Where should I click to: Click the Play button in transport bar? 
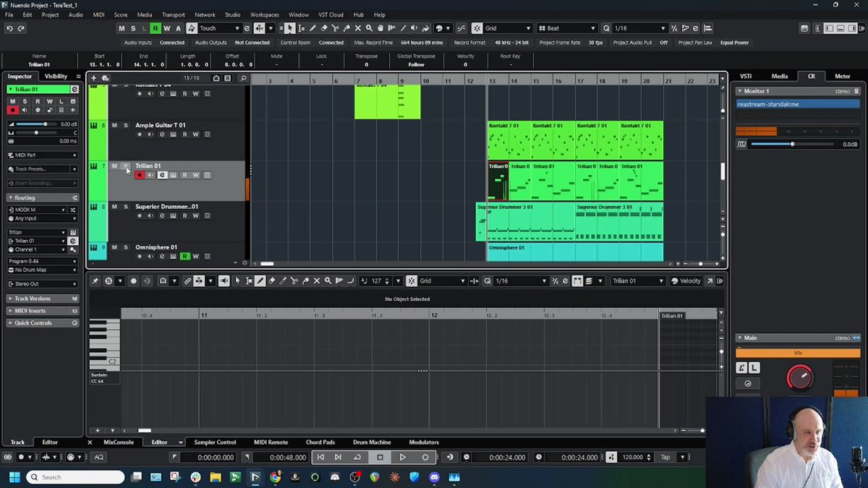[x=403, y=458]
